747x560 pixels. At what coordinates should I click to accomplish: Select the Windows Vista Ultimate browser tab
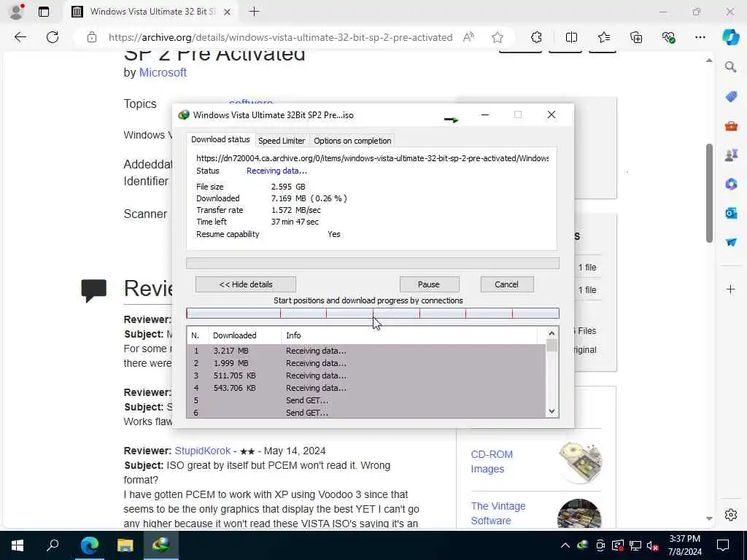click(x=152, y=12)
